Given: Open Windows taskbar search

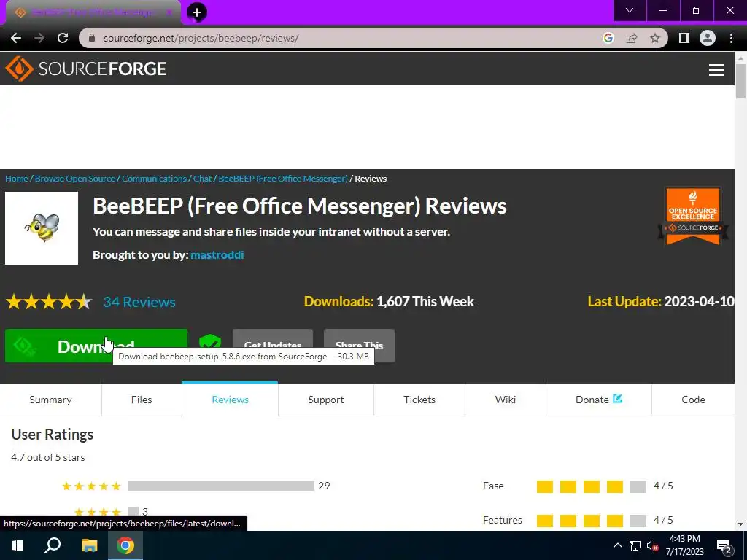Looking at the screenshot, I should tap(53, 545).
